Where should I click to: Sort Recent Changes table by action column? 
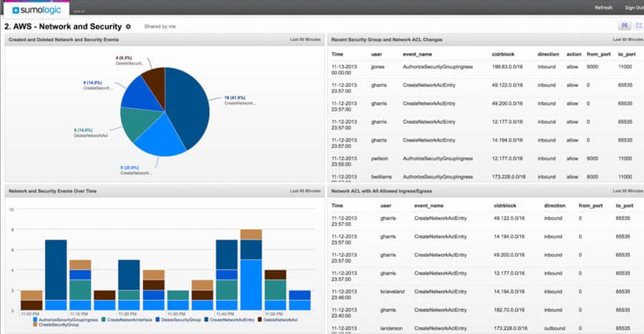click(574, 54)
